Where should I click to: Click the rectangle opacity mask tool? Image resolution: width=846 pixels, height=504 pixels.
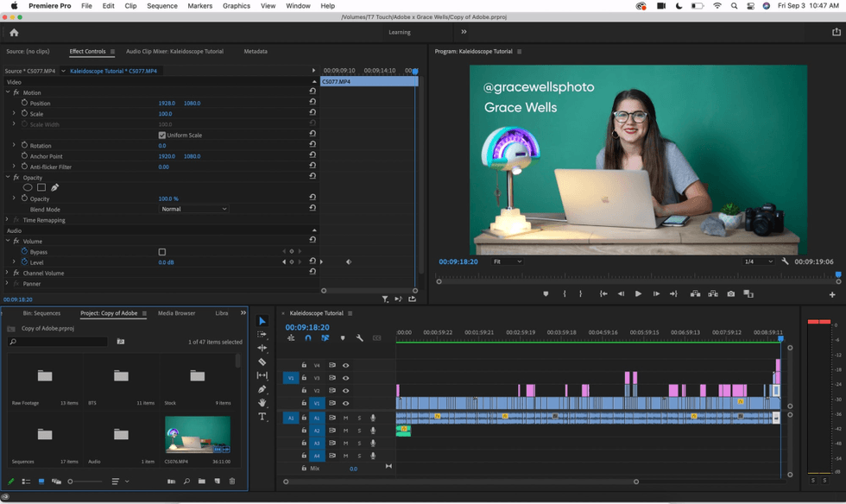tap(41, 187)
